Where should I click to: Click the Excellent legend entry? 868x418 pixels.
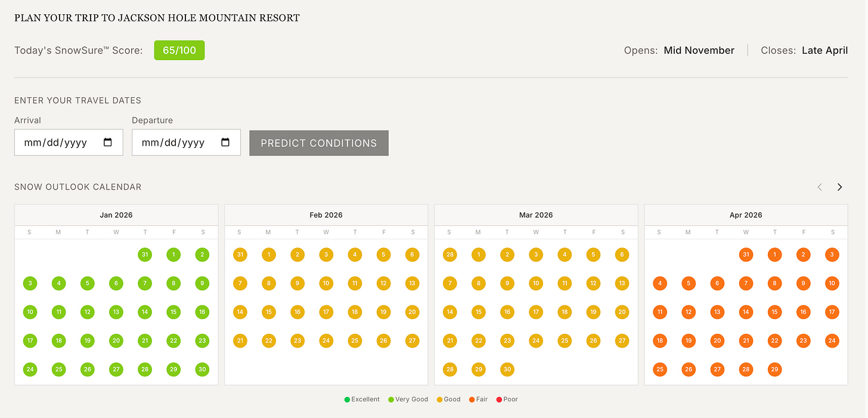pos(362,400)
